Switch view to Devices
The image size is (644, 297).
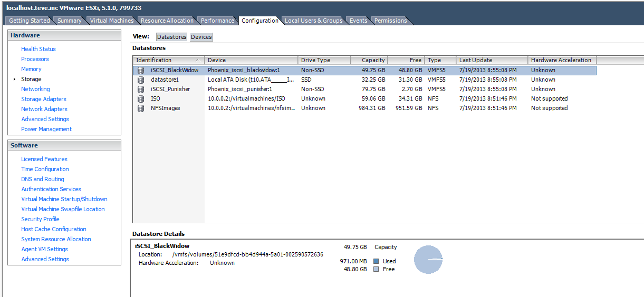tap(201, 37)
